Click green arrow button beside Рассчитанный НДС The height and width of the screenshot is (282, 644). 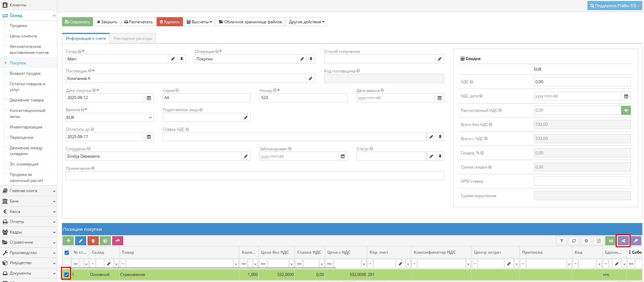coord(626,110)
